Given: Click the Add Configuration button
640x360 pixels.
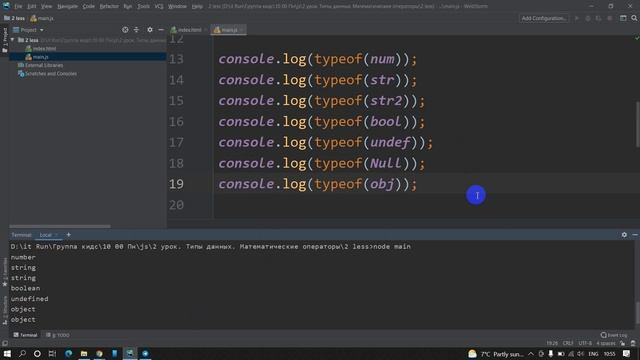Looking at the screenshot, I should (544, 18).
